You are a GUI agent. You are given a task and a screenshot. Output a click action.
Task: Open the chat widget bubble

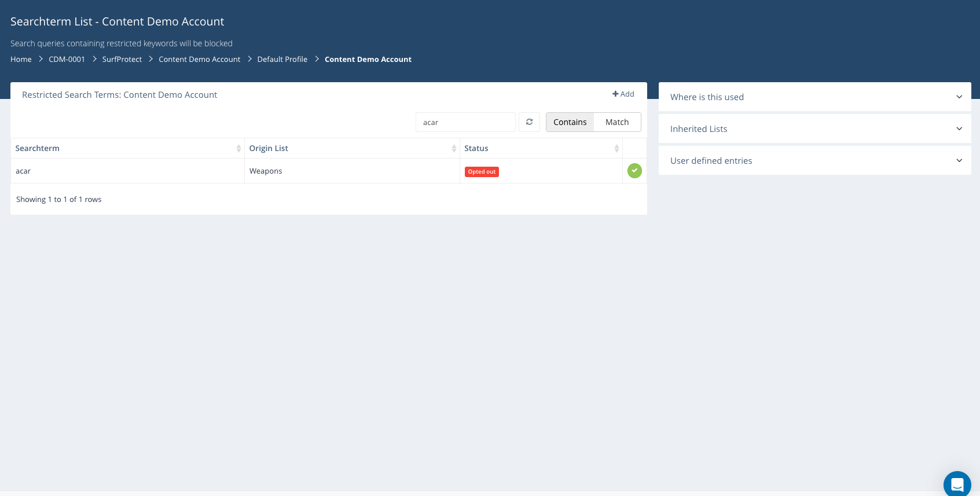click(x=957, y=484)
